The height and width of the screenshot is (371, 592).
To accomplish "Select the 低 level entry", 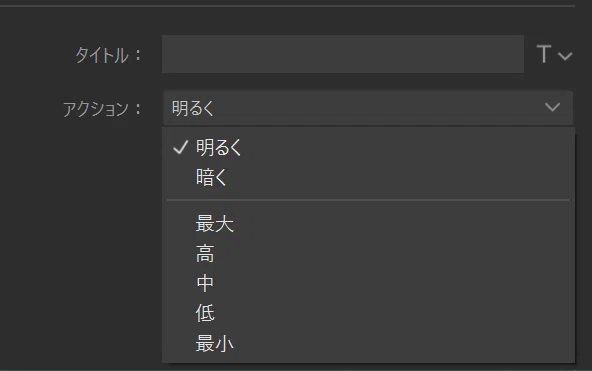I will tap(368, 313).
